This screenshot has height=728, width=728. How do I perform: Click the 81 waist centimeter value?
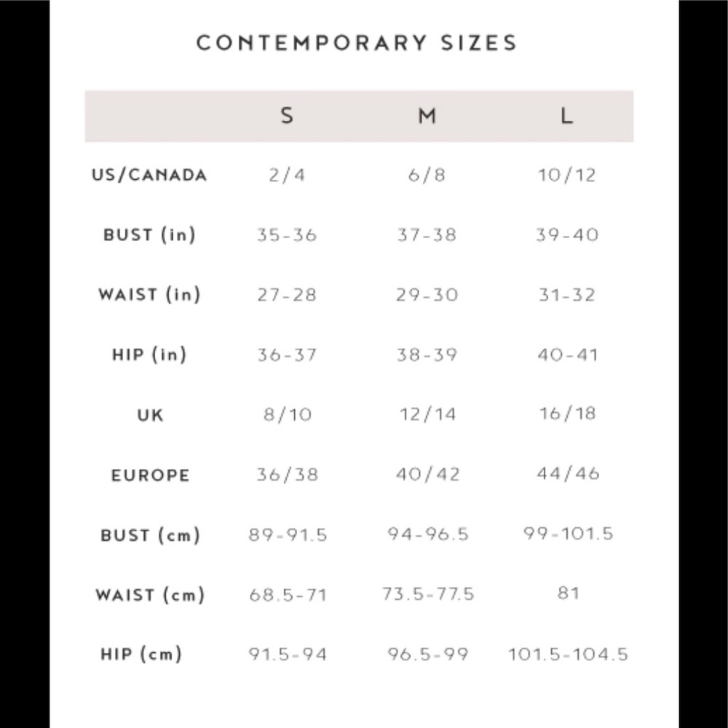pos(569,593)
